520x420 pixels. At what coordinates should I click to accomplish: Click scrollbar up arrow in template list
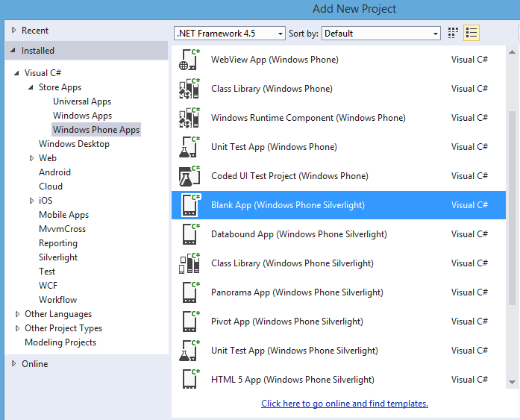pyautogui.click(x=512, y=51)
